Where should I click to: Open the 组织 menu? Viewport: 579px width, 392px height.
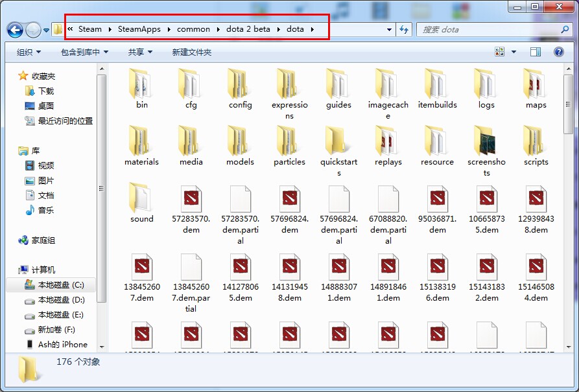[x=29, y=52]
